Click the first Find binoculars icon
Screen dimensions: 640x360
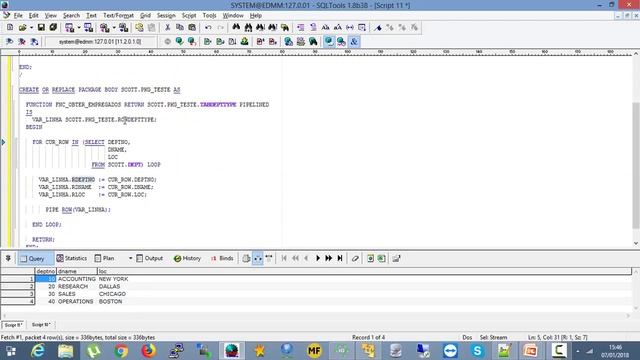point(236,27)
